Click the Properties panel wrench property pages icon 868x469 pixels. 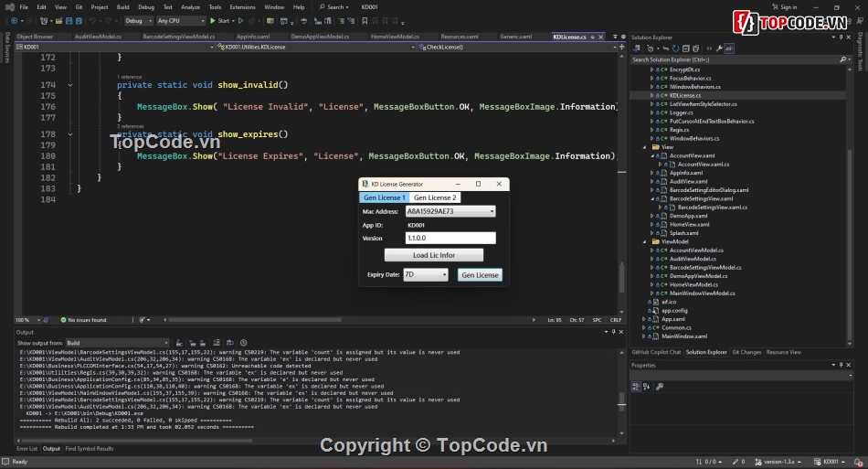pyautogui.click(x=660, y=387)
